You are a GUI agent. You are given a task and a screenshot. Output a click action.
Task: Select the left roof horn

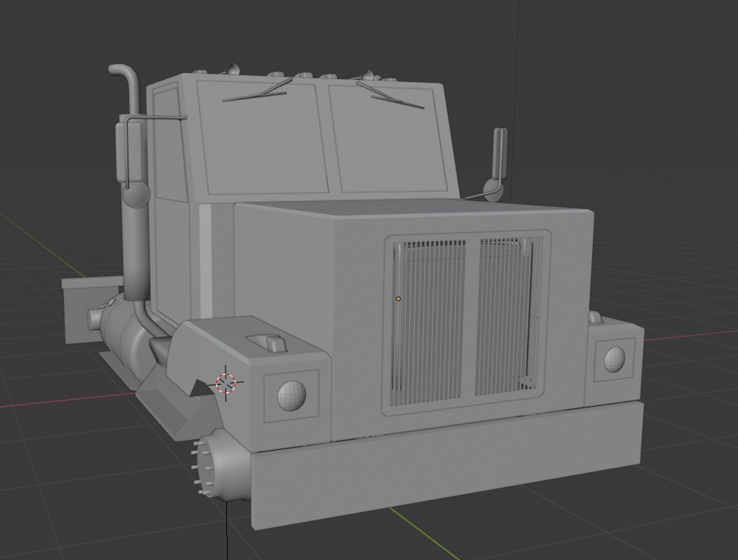tap(232, 69)
